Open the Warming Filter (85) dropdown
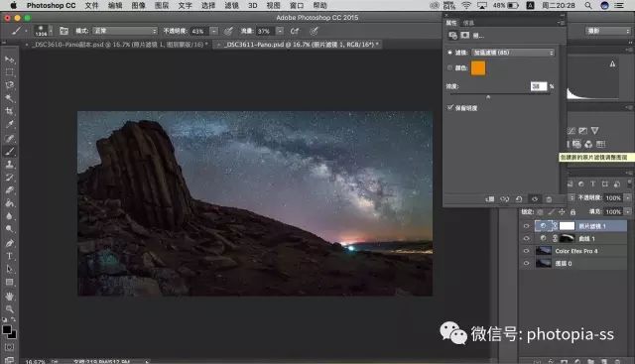The height and width of the screenshot is (364, 635). point(513,53)
